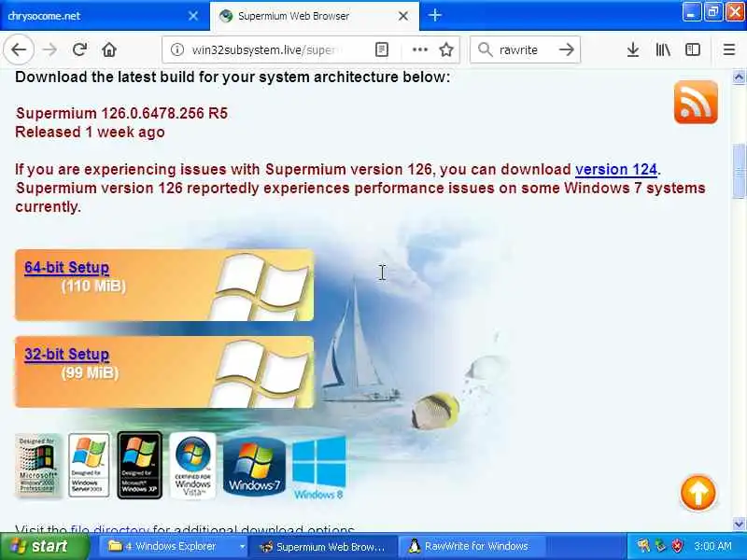Bookmark this page with the star
The width and height of the screenshot is (747, 560).
point(446,49)
